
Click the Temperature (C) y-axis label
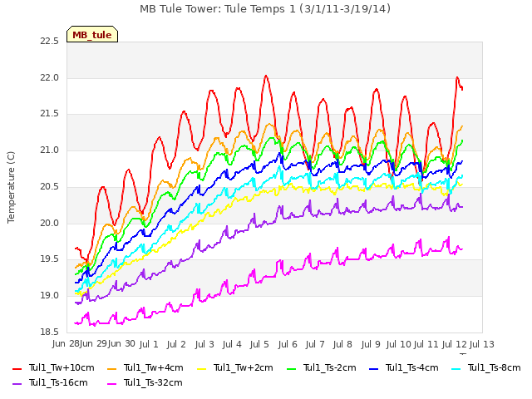click(11, 187)
